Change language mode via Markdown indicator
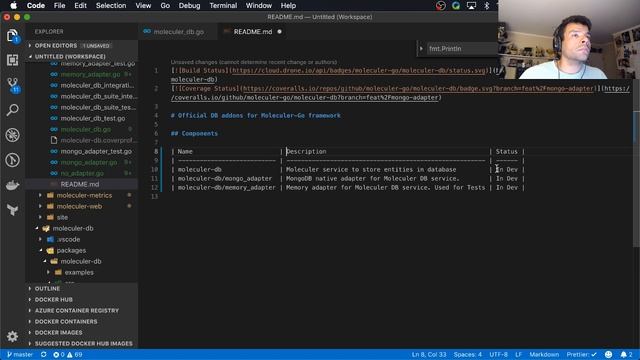The image size is (640, 360). pyautogui.click(x=544, y=354)
